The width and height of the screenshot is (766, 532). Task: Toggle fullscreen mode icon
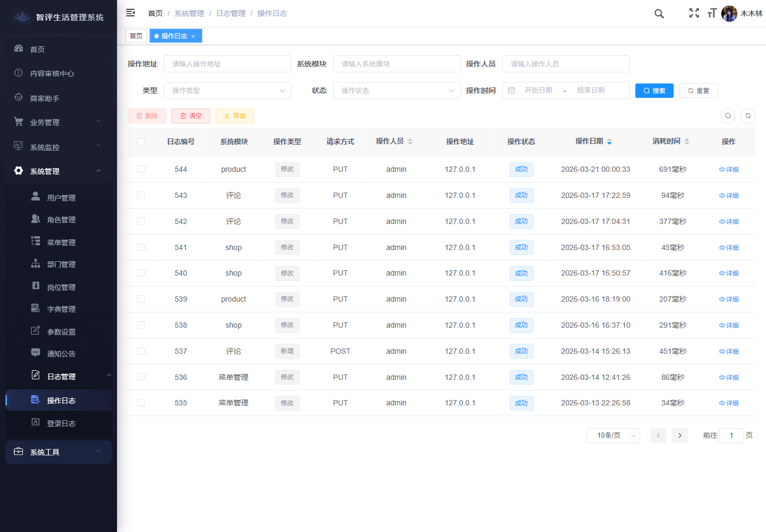[694, 13]
